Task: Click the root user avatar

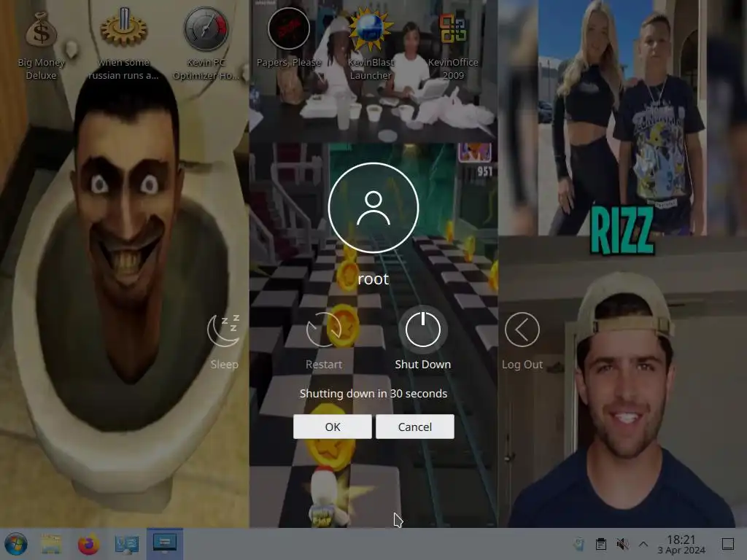Action: [373, 208]
